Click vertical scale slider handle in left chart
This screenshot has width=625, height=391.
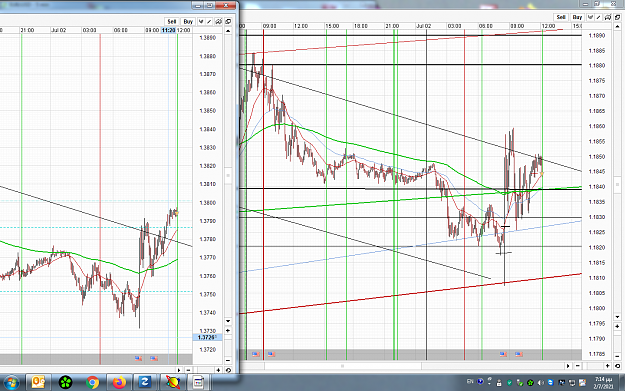point(228,175)
